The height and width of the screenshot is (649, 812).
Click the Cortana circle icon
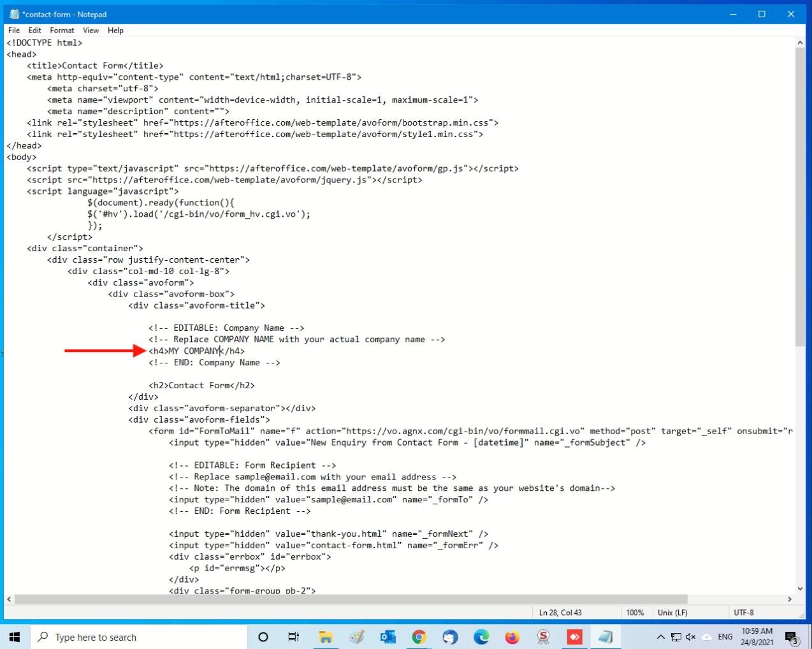coord(263,637)
